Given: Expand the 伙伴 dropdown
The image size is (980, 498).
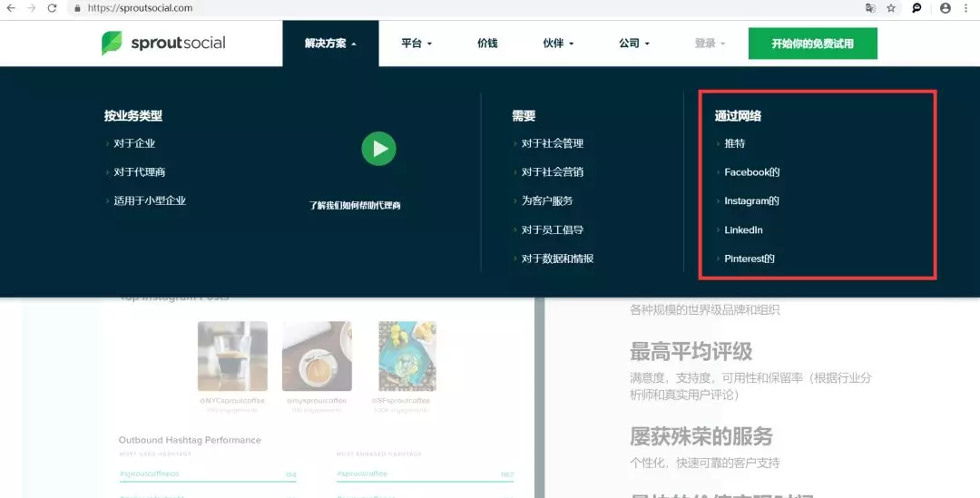Looking at the screenshot, I should point(558,44).
